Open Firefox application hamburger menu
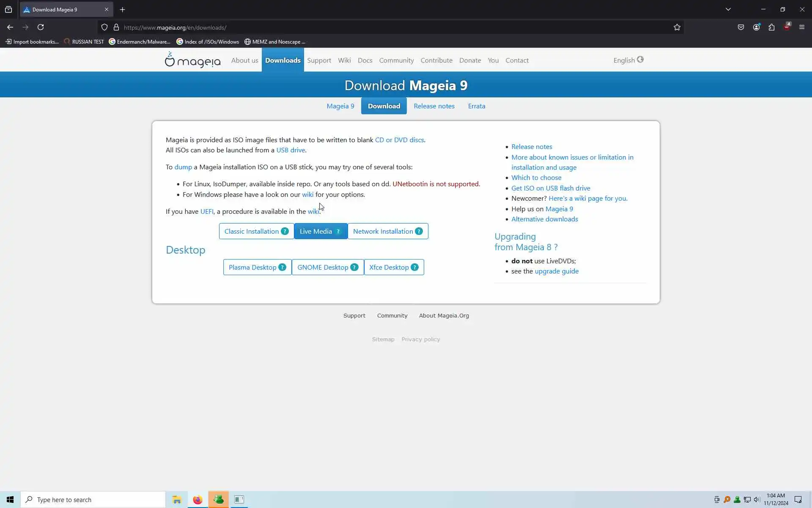812x508 pixels. 801,28
